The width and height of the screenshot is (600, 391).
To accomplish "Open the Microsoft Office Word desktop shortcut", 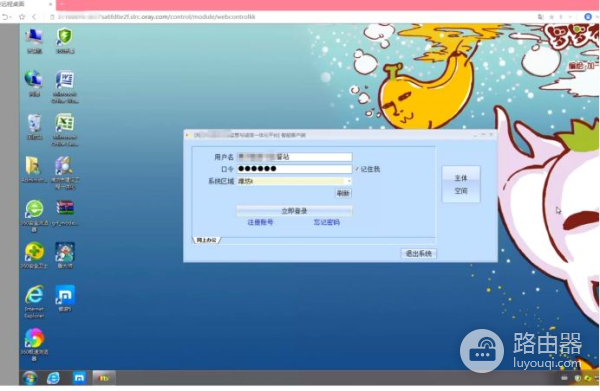I will [65, 86].
